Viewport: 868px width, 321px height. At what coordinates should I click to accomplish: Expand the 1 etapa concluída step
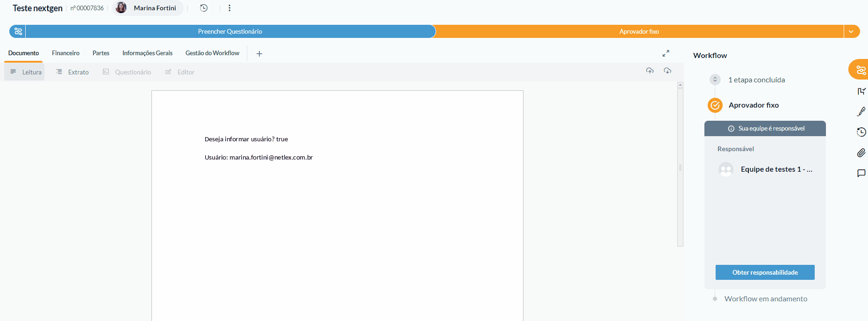click(715, 80)
